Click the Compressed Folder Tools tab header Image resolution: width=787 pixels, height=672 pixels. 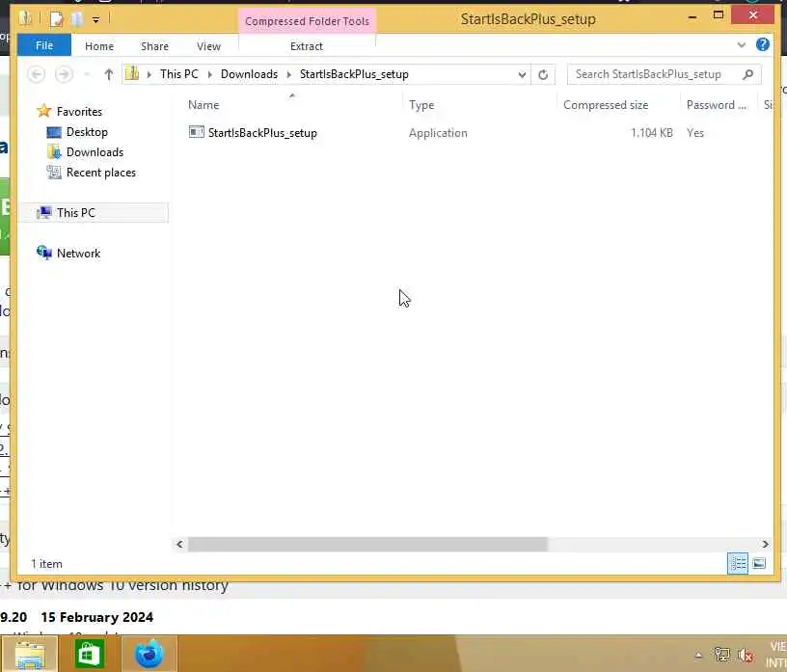click(307, 21)
